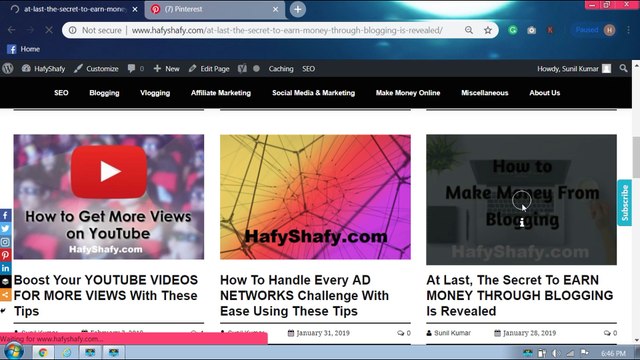Add New content from the admin bar
This screenshot has width=640, height=360.
pyautogui.click(x=167, y=69)
